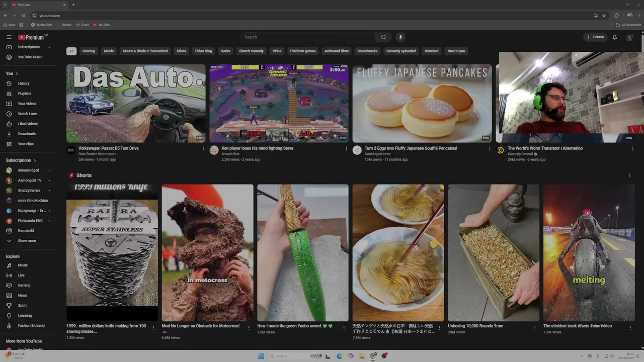Viewport: 644px width, 362px height.
Task: Open Watch Later list
Action: (29, 114)
